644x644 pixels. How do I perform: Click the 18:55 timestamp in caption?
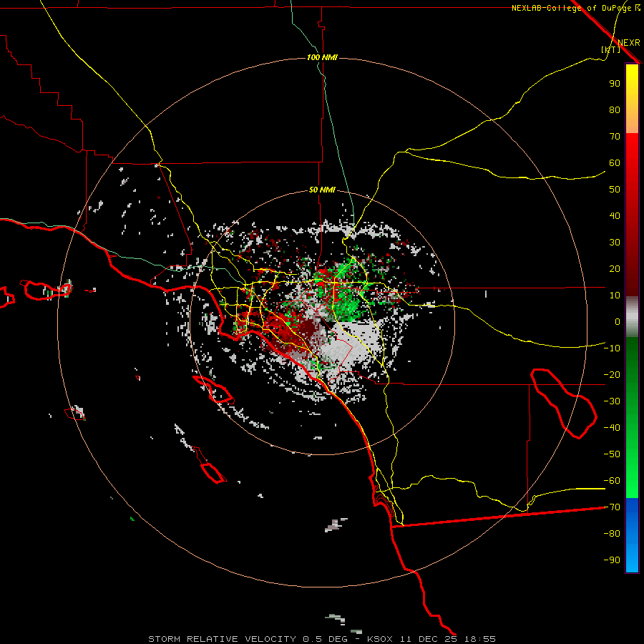coord(480,639)
